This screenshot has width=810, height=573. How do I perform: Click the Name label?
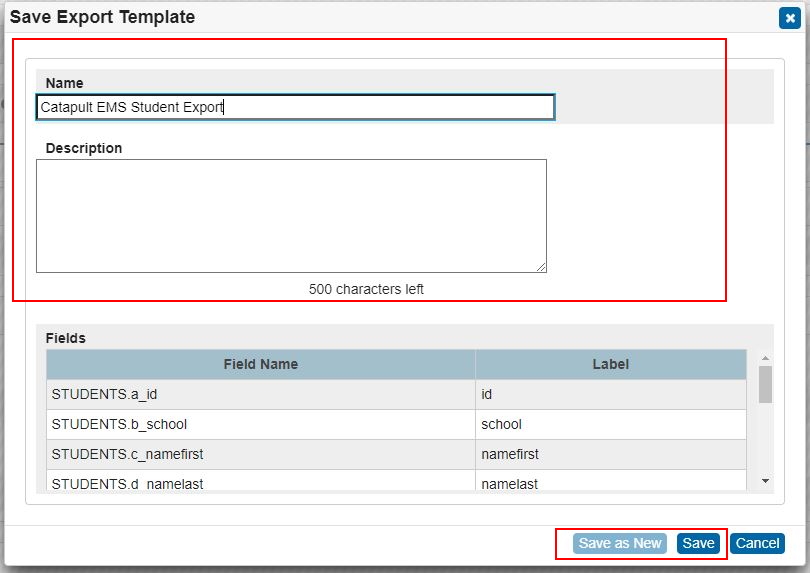[x=64, y=83]
